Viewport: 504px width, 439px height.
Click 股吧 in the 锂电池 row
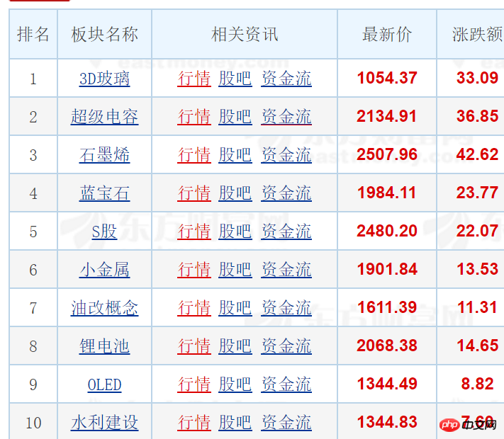tap(235, 346)
